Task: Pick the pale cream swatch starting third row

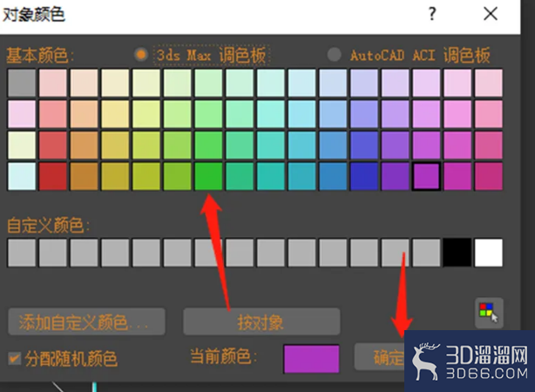Action: coord(22,145)
